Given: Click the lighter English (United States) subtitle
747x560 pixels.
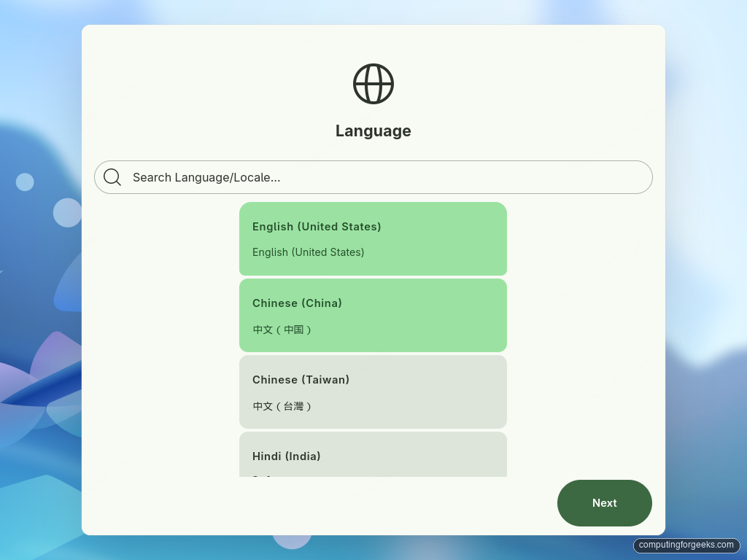Looking at the screenshot, I should click(x=309, y=252).
